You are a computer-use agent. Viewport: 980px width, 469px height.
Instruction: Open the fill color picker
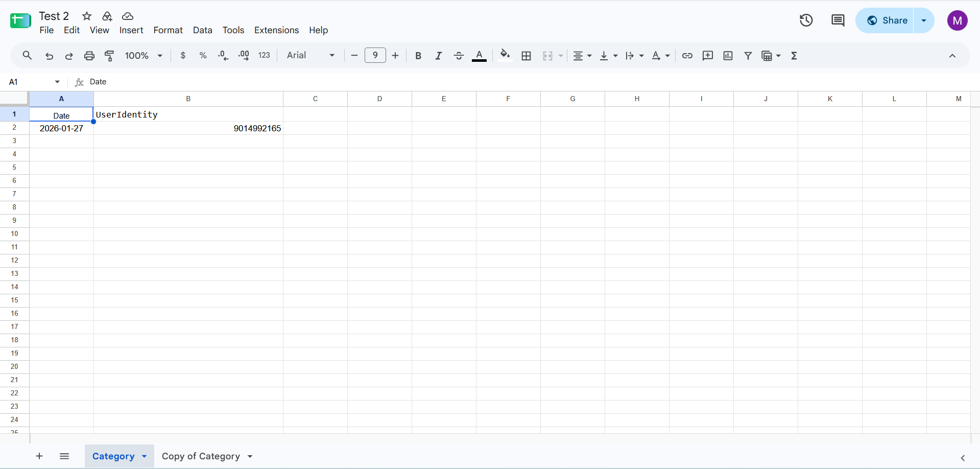pyautogui.click(x=505, y=56)
